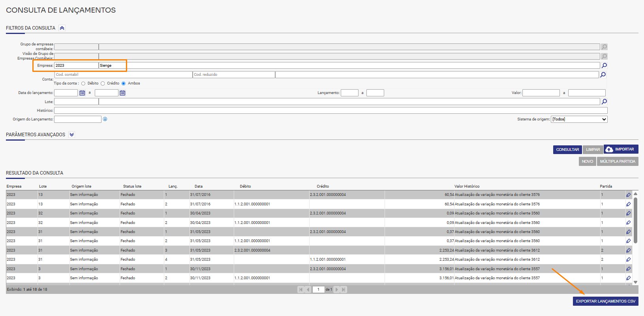
Task: Click the Valor Histórico column header
Action: [x=467, y=186]
